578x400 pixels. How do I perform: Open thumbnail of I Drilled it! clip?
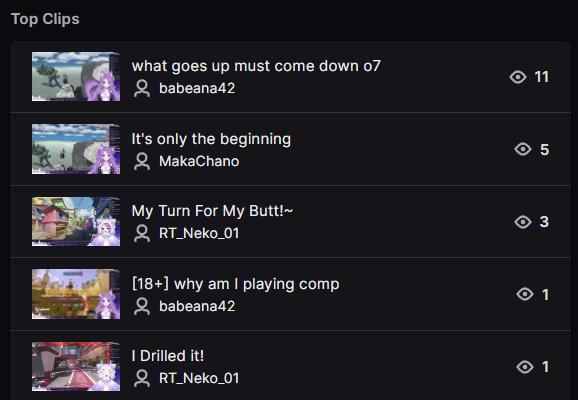[76, 366]
